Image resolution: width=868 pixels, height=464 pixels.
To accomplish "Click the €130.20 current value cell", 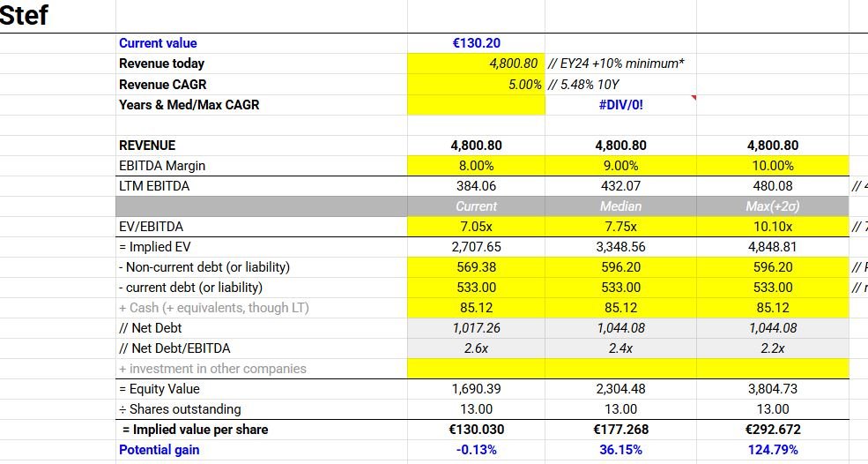I will [x=476, y=43].
